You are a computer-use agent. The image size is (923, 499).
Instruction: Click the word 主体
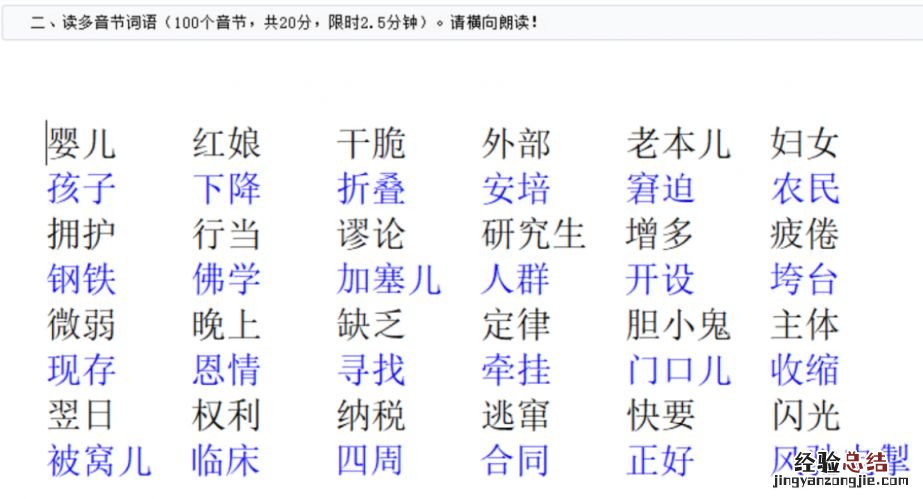click(x=805, y=324)
